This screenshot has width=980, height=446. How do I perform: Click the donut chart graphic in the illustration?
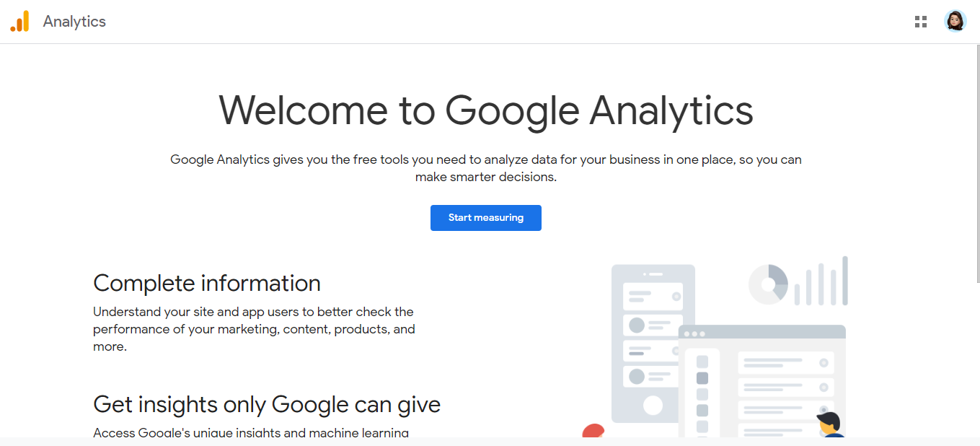(769, 284)
